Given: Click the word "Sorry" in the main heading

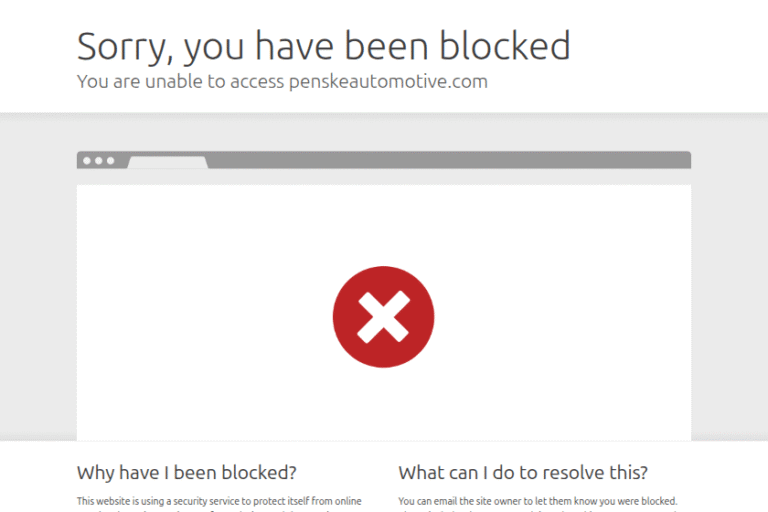Looking at the screenshot, I should pyautogui.click(x=125, y=46).
